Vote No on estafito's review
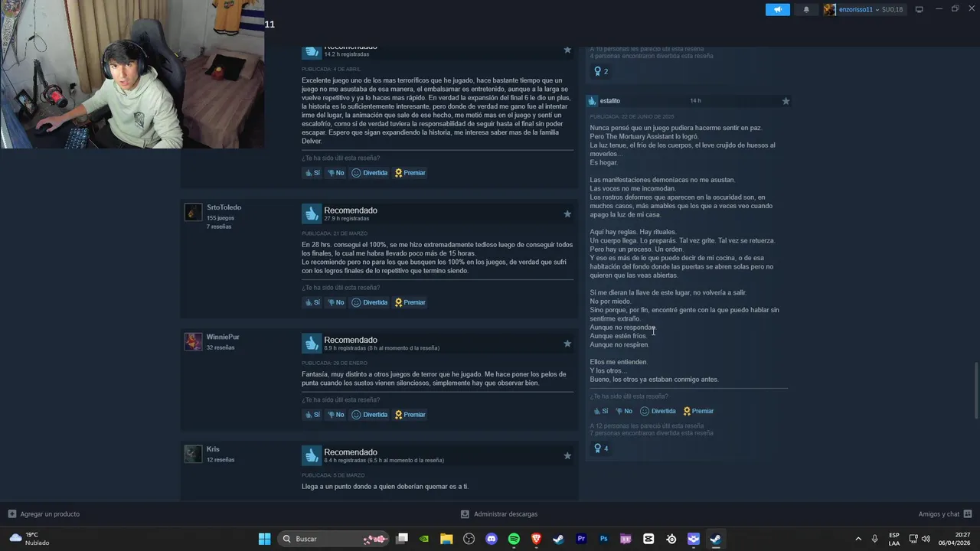The width and height of the screenshot is (980, 551). 624,411
